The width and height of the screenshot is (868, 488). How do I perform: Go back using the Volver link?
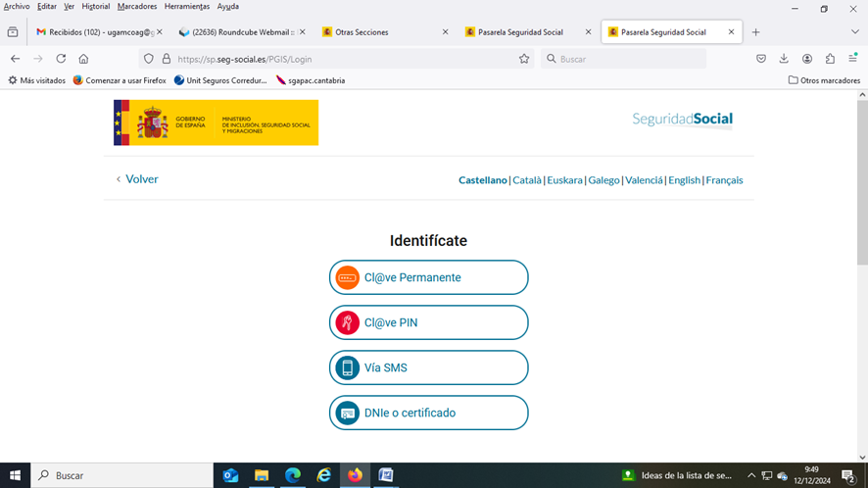click(x=137, y=179)
